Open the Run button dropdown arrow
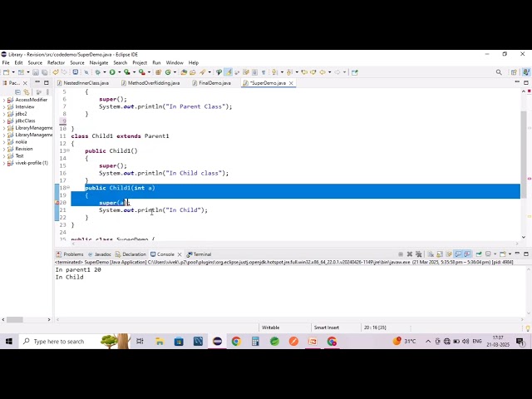Screen dimensions: 532x399 tap(120, 72)
